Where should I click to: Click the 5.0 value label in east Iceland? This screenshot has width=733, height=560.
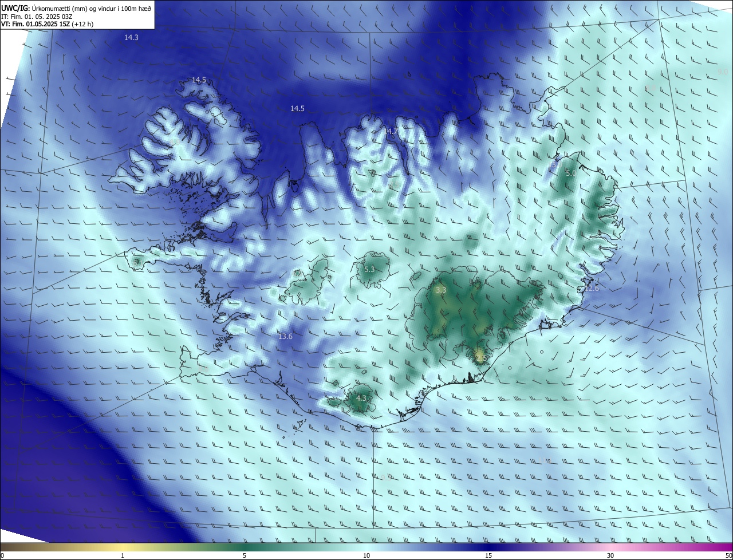tap(571, 173)
